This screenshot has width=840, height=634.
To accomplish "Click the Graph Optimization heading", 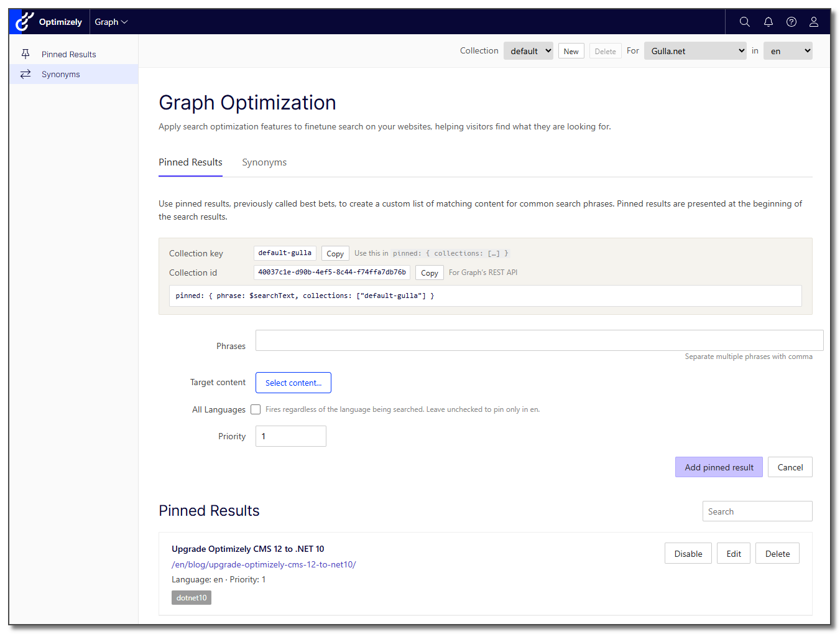I will pos(247,103).
